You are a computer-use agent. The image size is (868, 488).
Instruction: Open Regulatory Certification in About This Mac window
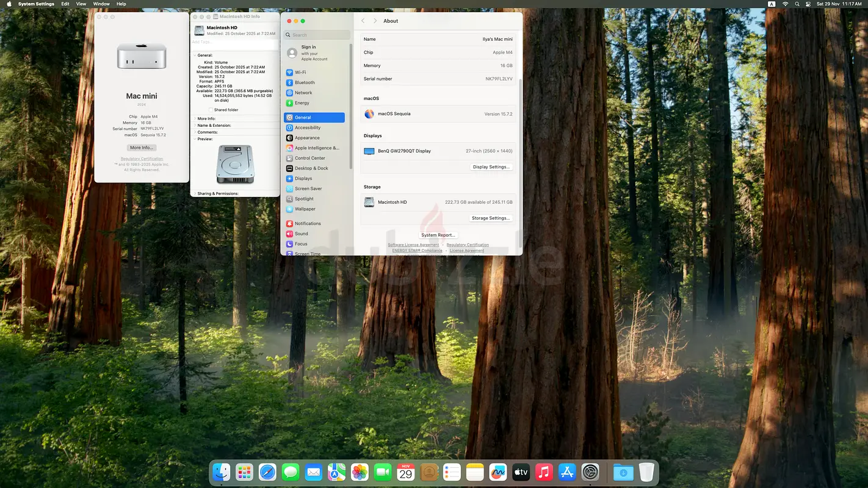click(x=142, y=159)
